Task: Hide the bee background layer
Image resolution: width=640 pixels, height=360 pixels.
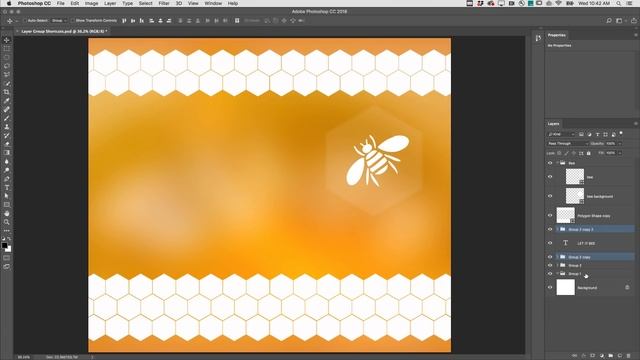Action: click(550, 196)
